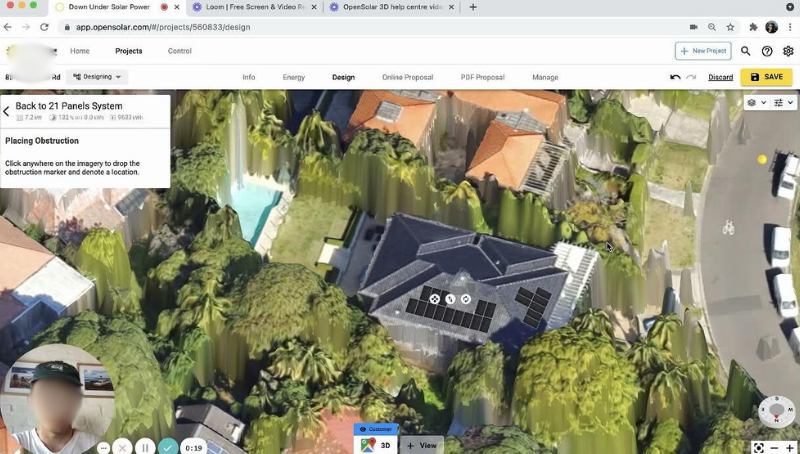Expand the map layers dropdown
800x454 pixels.
point(755,102)
